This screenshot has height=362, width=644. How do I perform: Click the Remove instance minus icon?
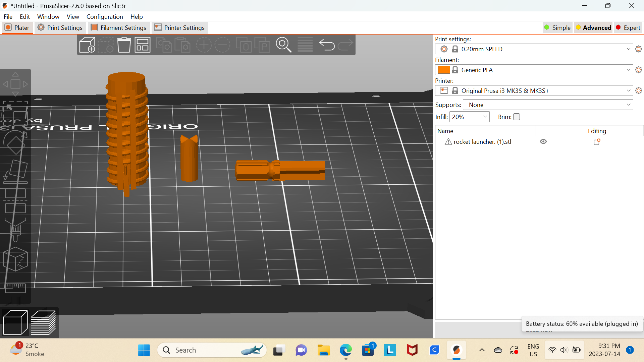tap(222, 45)
